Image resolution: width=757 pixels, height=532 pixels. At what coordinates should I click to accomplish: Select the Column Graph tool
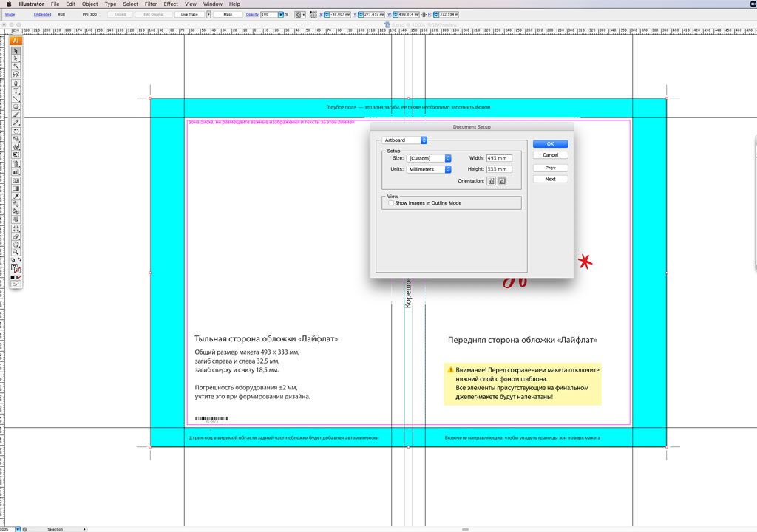point(16,172)
